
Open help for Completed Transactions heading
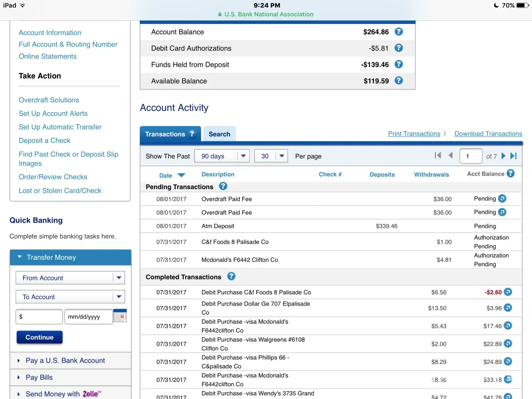(231, 276)
